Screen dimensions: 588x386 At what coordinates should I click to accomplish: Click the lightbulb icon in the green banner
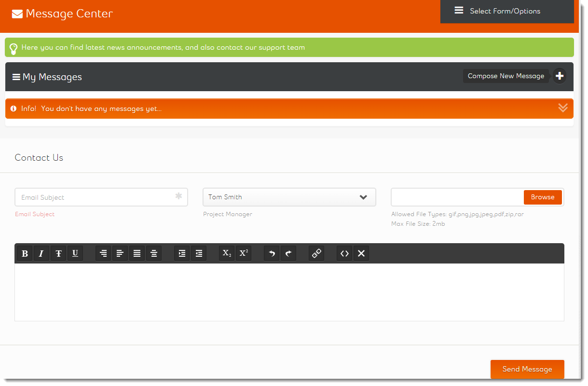point(14,48)
